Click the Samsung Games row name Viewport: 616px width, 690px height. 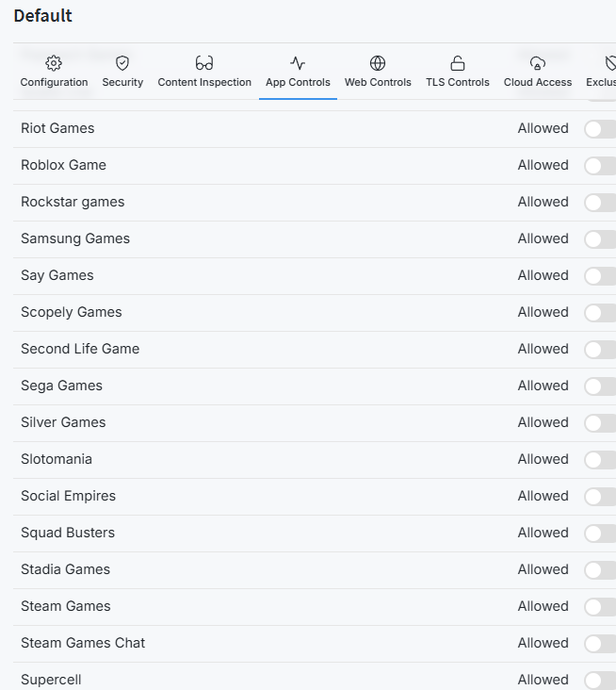[75, 238]
